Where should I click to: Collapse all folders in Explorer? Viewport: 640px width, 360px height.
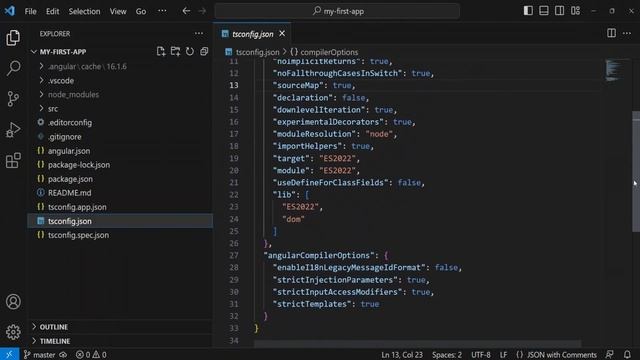click(x=204, y=51)
